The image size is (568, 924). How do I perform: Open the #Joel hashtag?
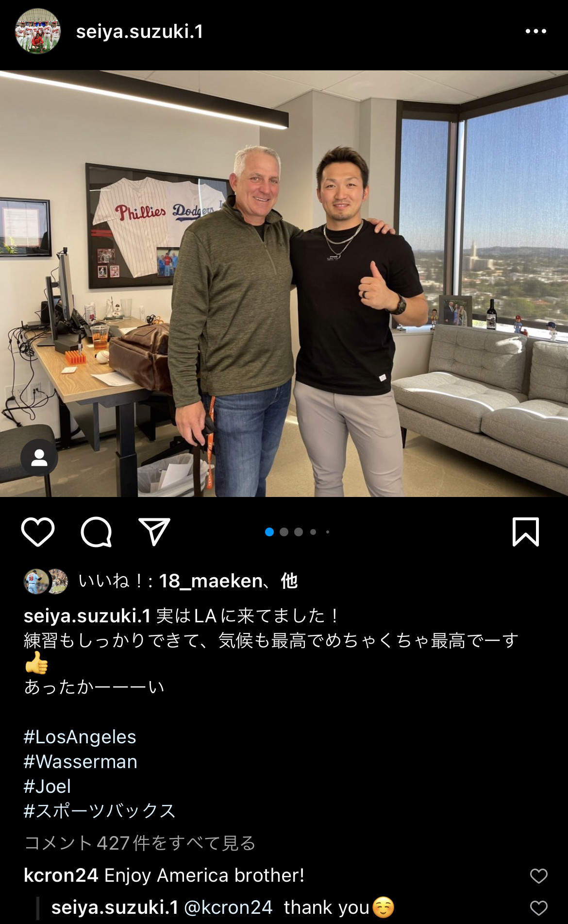pos(48,786)
